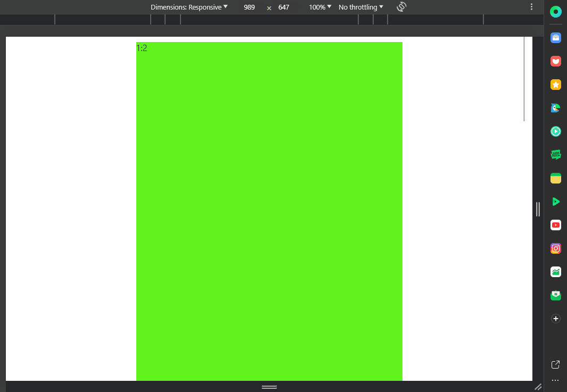
Task: Click the right-side viewport resize handle
Action: [538, 209]
